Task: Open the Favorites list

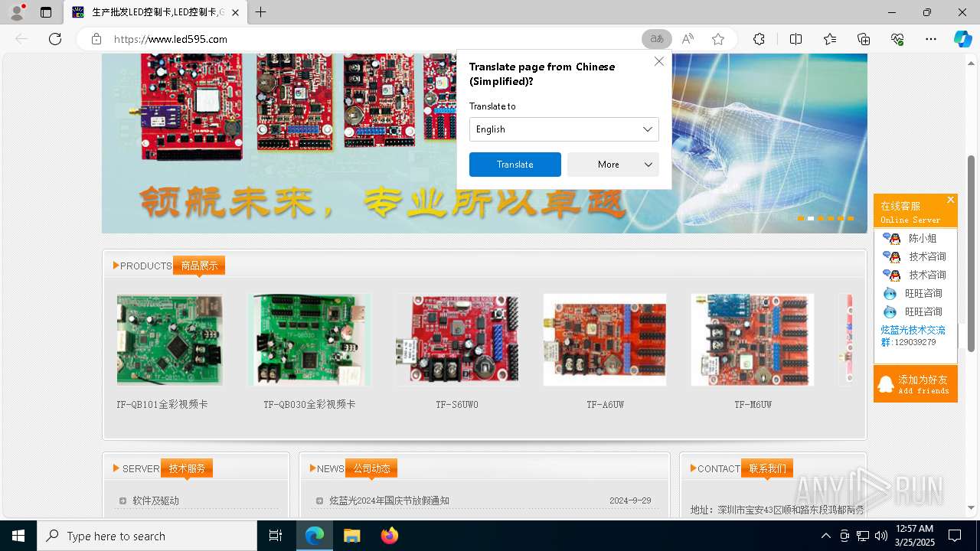Action: 830,39
